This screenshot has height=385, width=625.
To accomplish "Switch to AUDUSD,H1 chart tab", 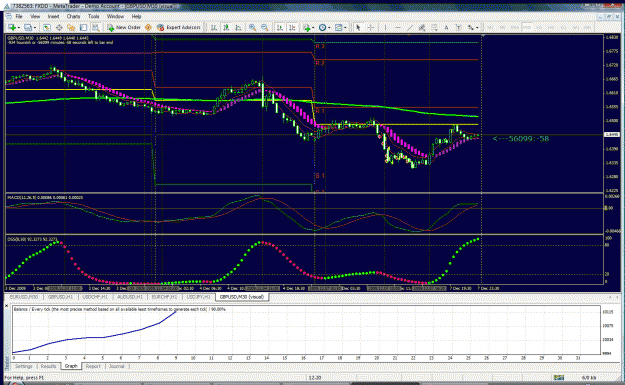I will (x=130, y=297).
